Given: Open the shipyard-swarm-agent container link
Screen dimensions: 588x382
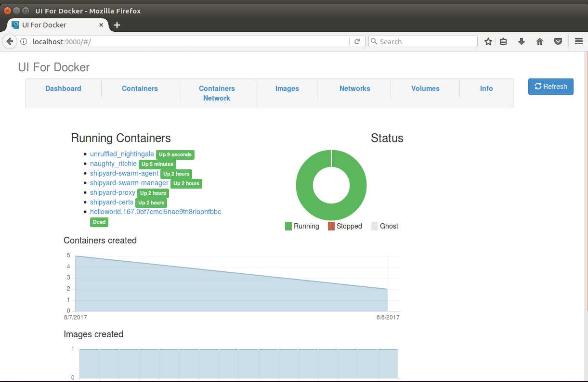Looking at the screenshot, I should click(124, 173).
